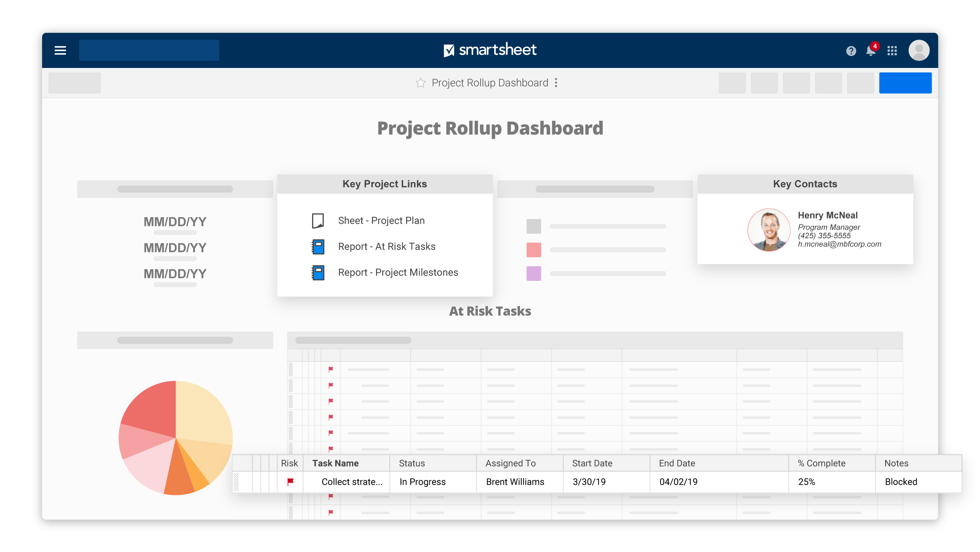
Task: Open the Status column header
Action: (412, 463)
